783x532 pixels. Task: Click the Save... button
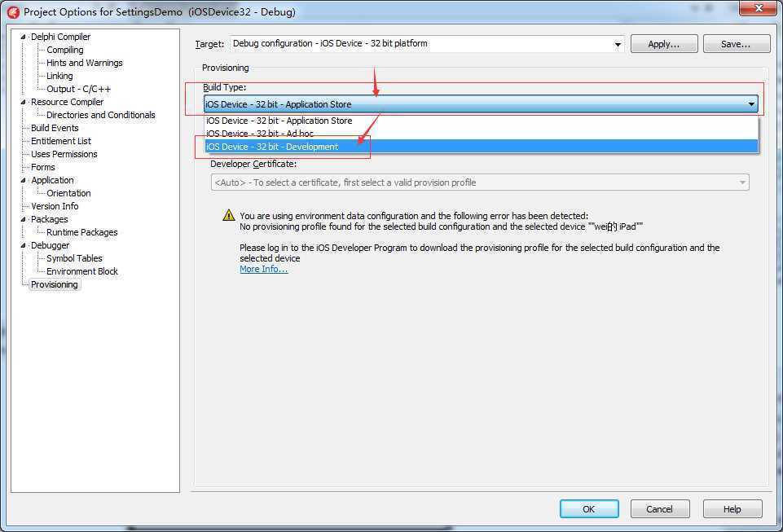coord(736,44)
